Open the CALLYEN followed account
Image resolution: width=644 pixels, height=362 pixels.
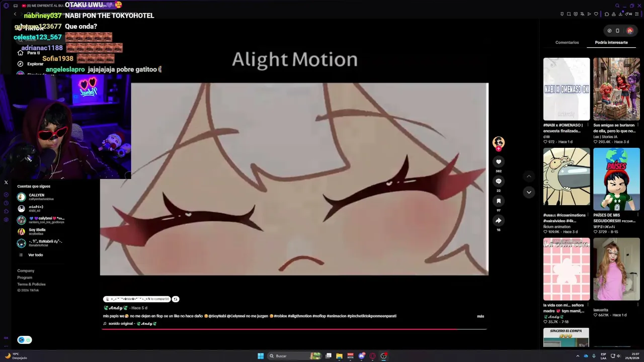35,197
